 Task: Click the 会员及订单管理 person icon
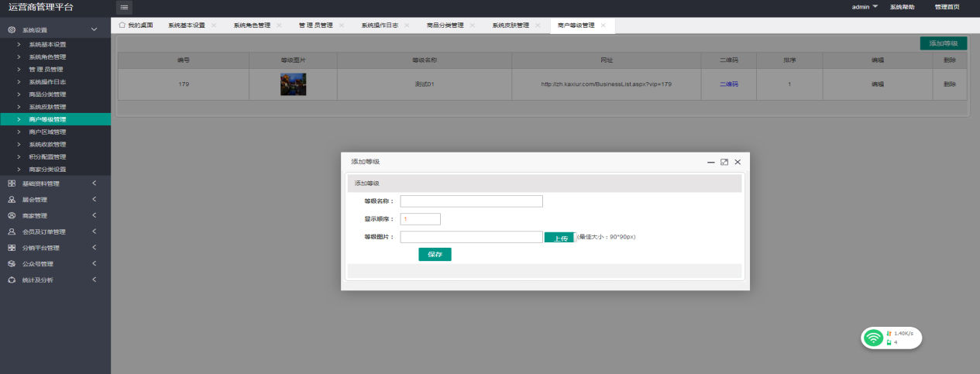pyautogui.click(x=12, y=232)
